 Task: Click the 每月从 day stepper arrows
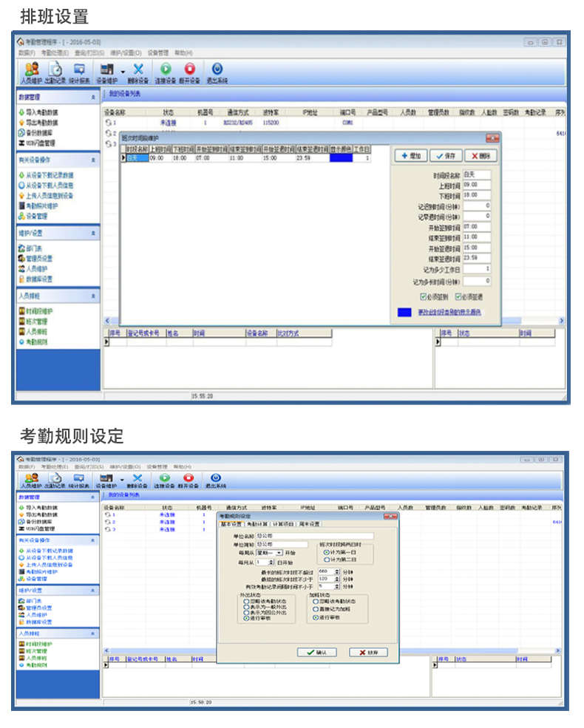(271, 562)
